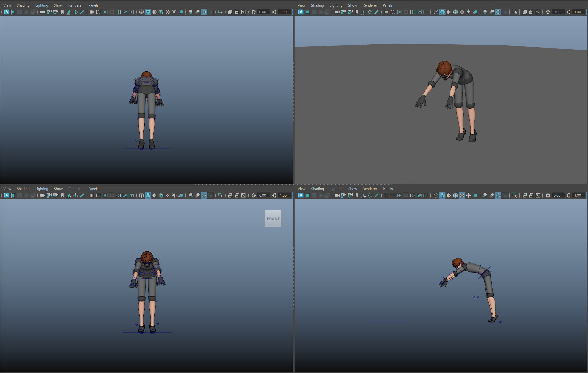Viewport: 588px width, 373px height.
Task: Toggle Textured display in top-right perspective panel
Action: click(462, 12)
